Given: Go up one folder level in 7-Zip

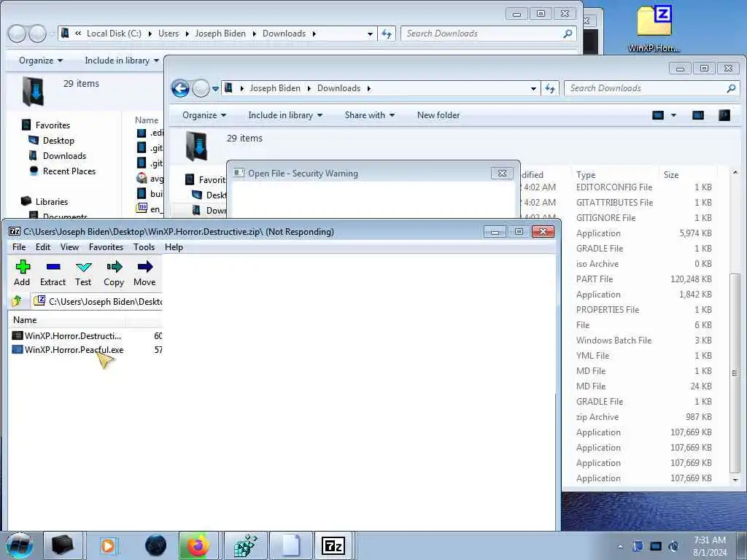Looking at the screenshot, I should point(18,301).
